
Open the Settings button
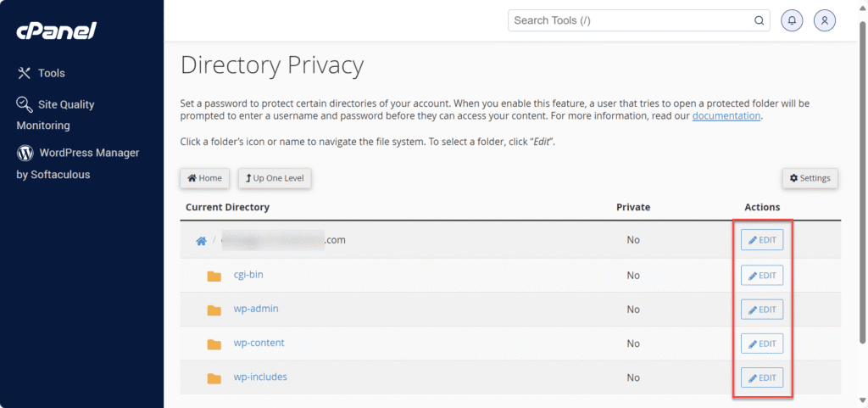(810, 178)
